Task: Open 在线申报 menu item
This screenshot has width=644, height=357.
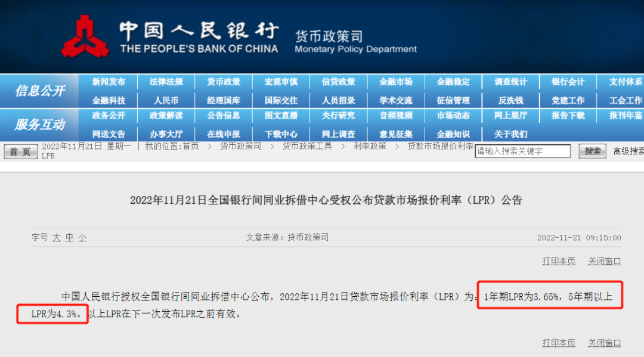Action: click(x=224, y=134)
